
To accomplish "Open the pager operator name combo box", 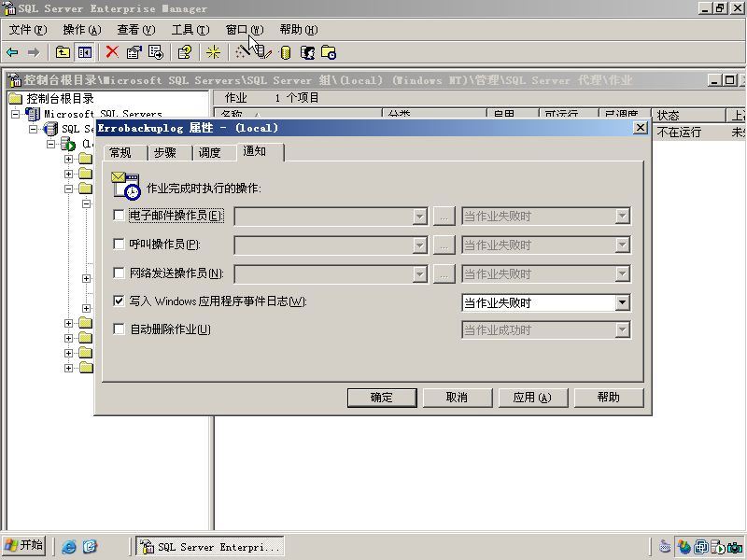I will (331, 245).
